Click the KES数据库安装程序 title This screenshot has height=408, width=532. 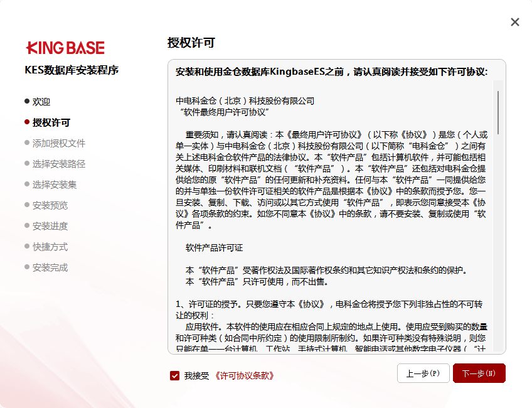click(x=72, y=70)
